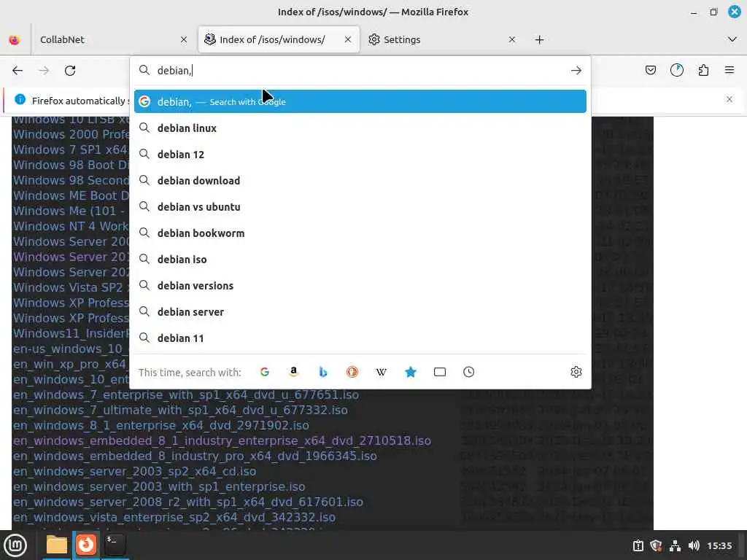Reload the current page
The height and width of the screenshot is (560, 747).
(x=70, y=71)
